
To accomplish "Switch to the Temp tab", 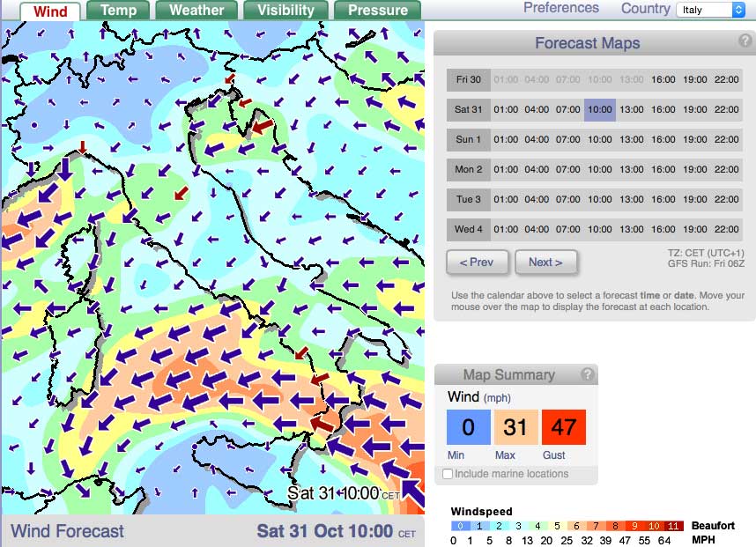I will coord(118,11).
